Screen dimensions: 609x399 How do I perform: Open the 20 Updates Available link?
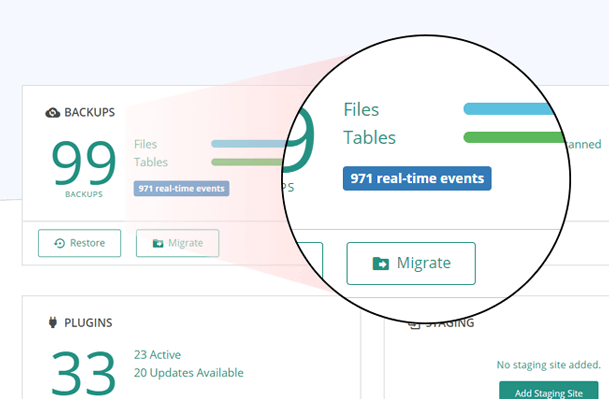[x=189, y=373]
